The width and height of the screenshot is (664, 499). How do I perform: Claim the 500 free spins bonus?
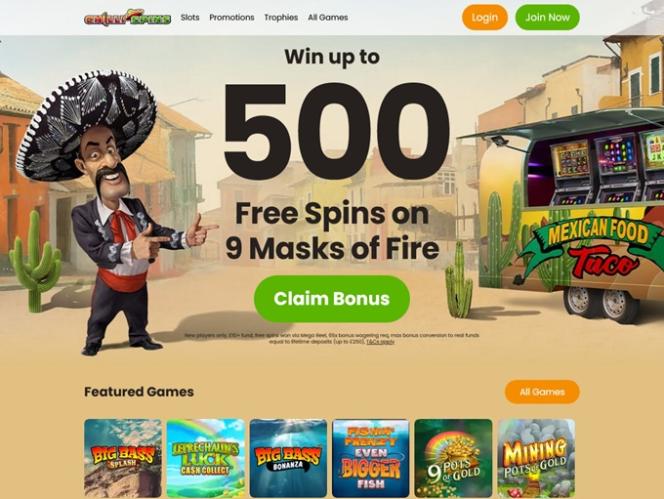[x=332, y=299]
